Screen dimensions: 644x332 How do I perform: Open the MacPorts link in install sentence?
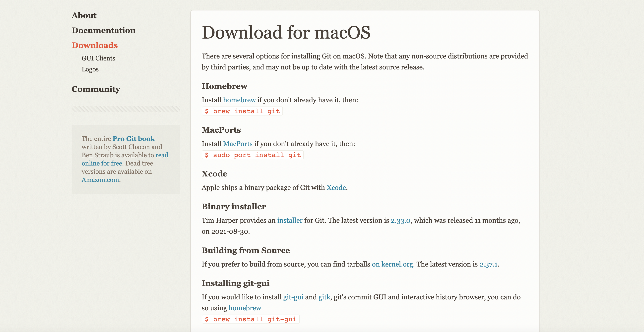(238, 144)
